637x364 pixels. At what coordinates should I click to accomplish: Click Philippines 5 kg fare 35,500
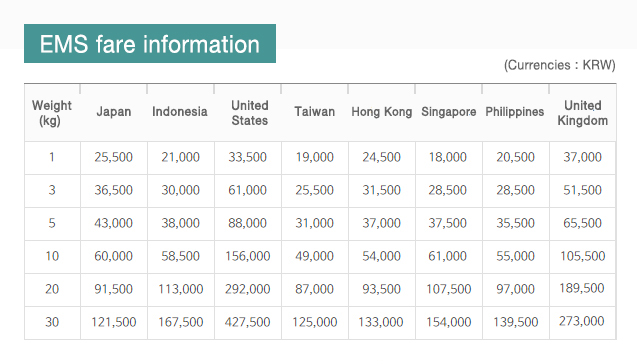coord(515,223)
